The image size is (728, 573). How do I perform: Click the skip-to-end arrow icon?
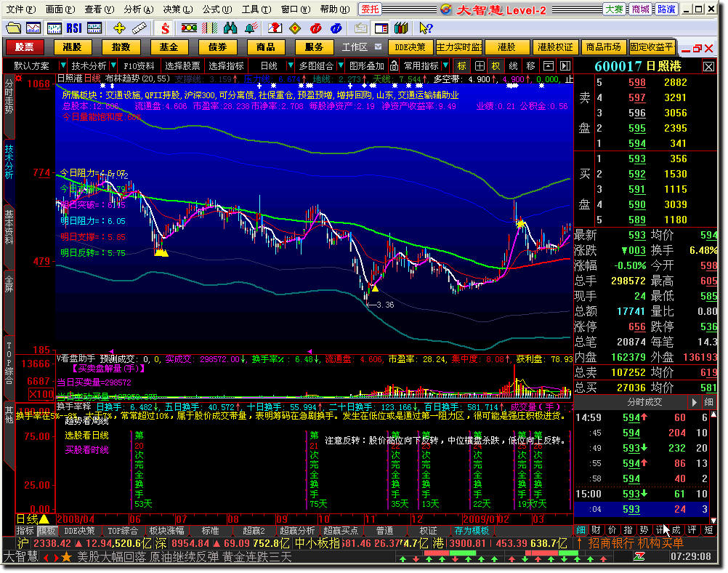point(565,66)
